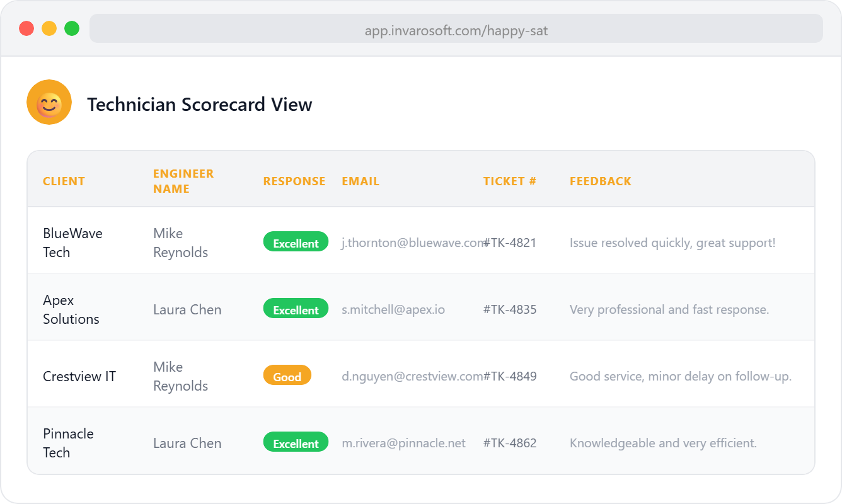Click the orange Good response badge
The height and width of the screenshot is (504, 842).
coord(287,376)
